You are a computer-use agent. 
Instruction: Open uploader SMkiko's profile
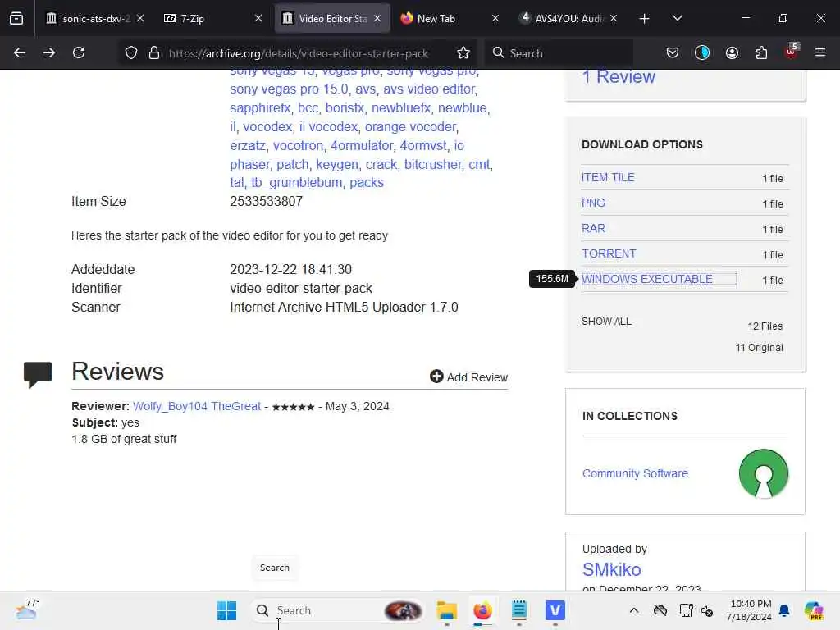(x=611, y=569)
